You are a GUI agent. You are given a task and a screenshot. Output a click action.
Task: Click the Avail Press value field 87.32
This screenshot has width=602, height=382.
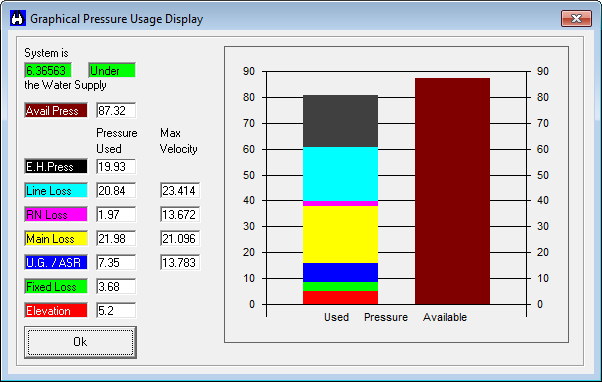116,111
